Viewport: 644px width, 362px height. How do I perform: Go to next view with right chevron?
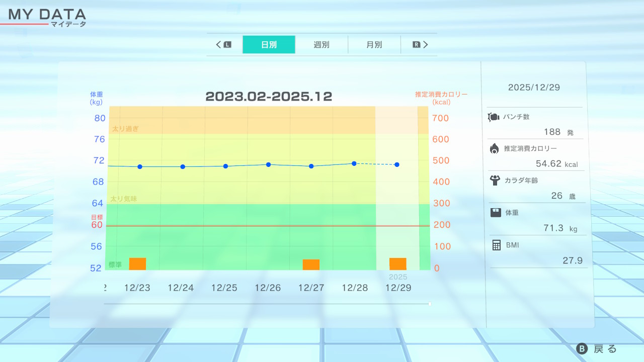[x=426, y=45]
